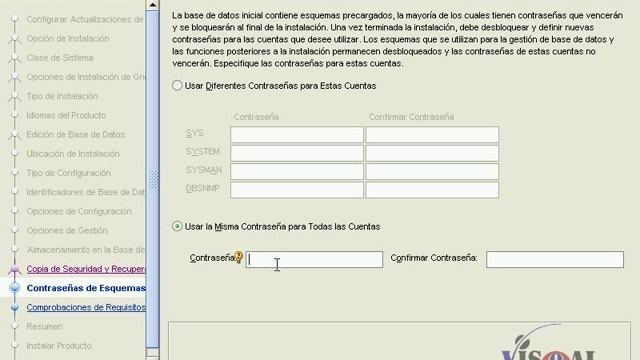Click Edición de Base de Datos step
This screenshot has width=640, height=360.
click(76, 134)
